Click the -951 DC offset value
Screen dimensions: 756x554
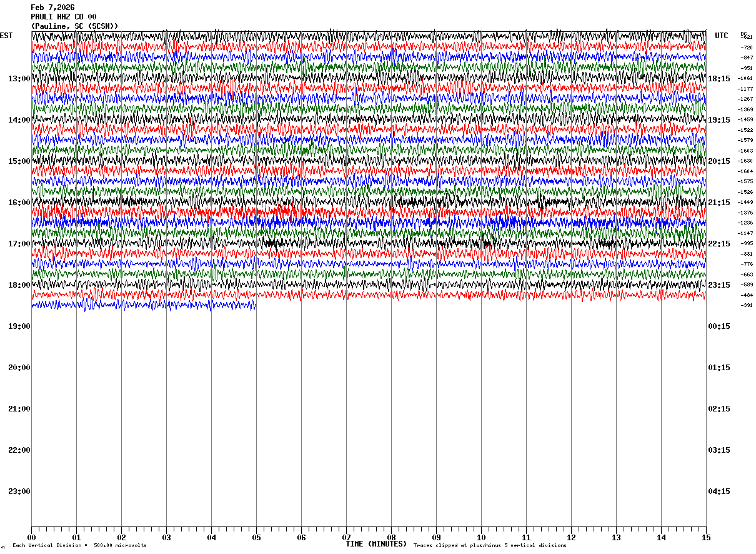click(747, 68)
